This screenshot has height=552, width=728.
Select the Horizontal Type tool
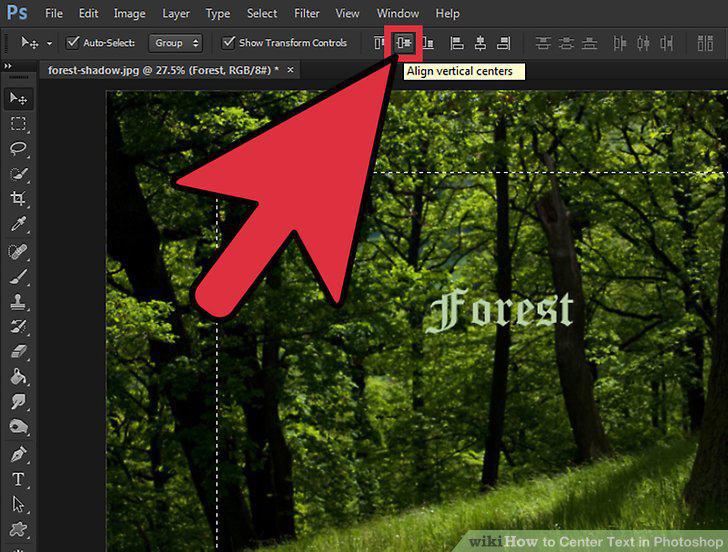(x=19, y=479)
